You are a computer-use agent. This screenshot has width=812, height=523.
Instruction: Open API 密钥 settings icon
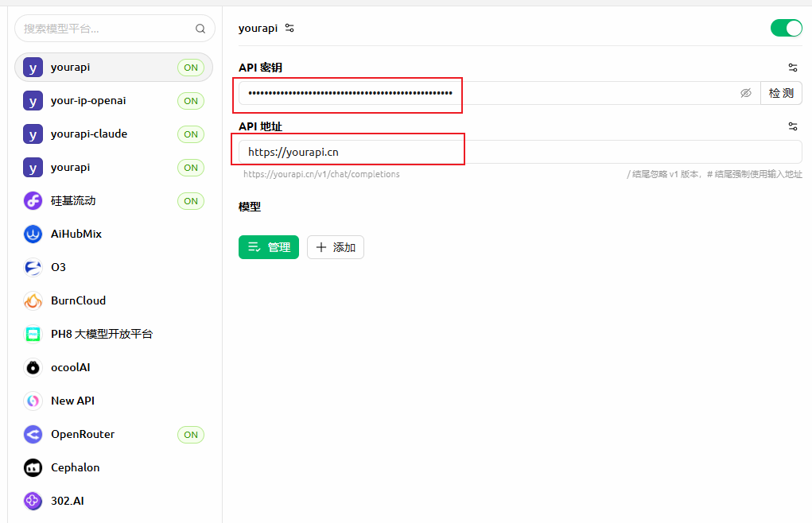point(792,68)
